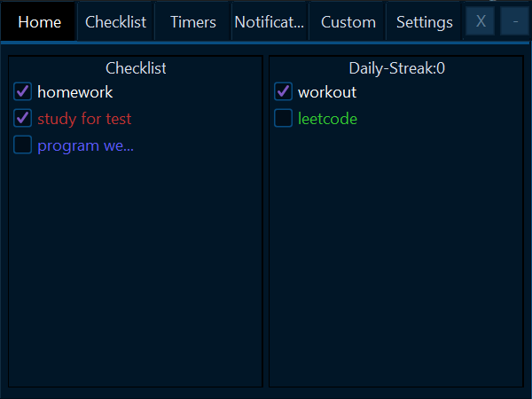The image size is (532, 399).
Task: Uncheck the workout daily checkbox
Action: [x=284, y=91]
